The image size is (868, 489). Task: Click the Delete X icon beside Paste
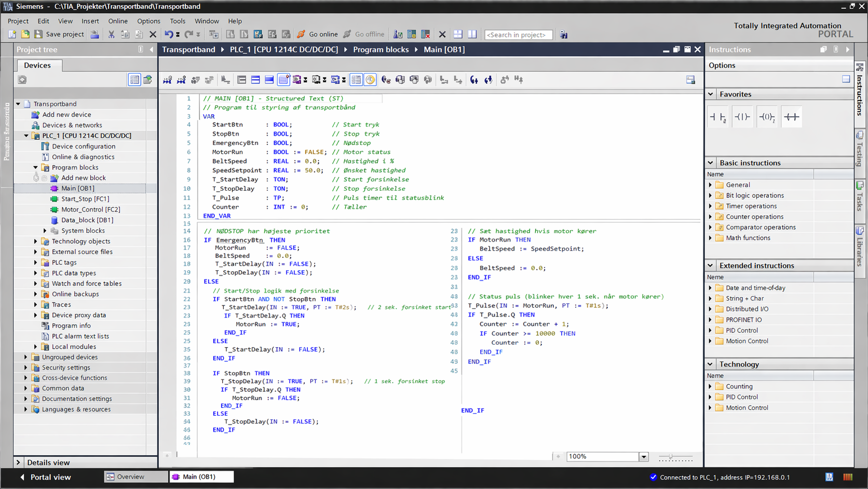coord(153,34)
